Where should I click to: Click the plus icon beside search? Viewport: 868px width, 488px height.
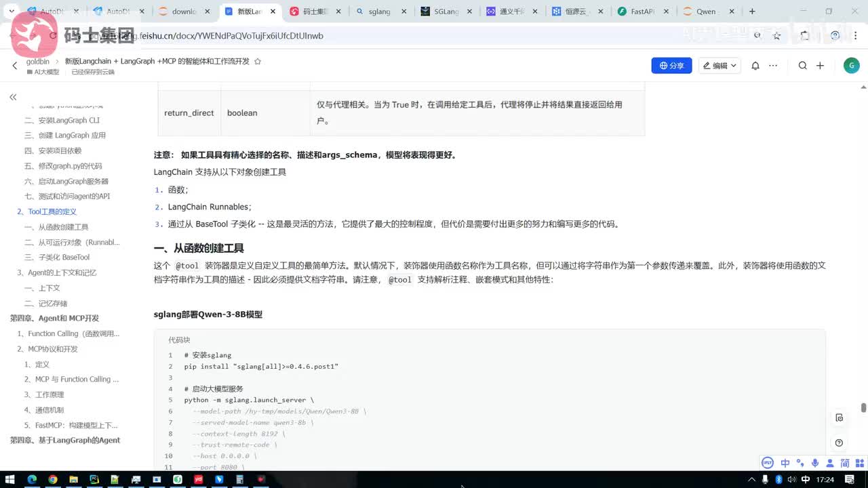[x=820, y=66]
